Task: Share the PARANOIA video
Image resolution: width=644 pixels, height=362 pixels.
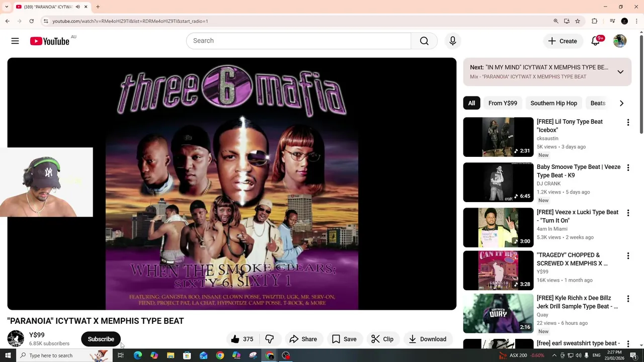Action: [303, 339]
